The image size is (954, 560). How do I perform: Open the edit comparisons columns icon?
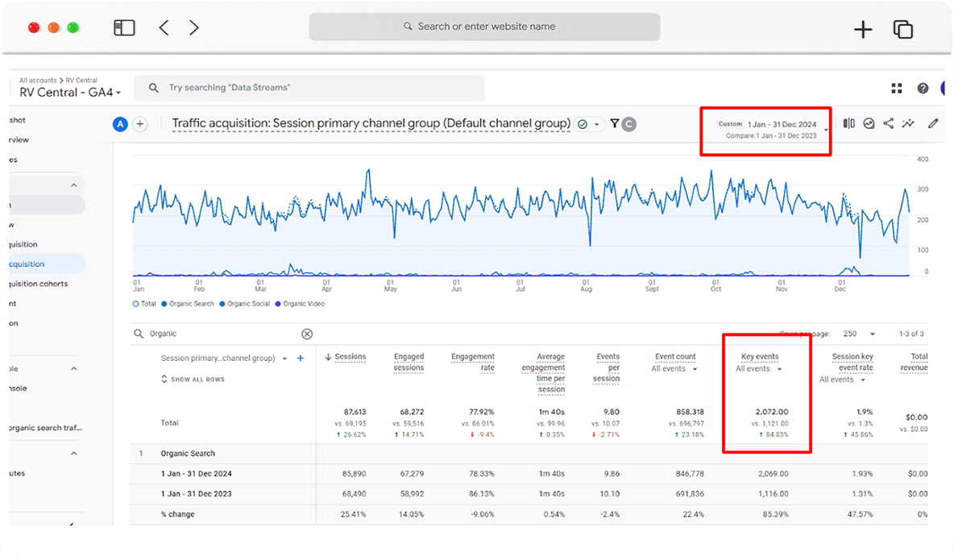[848, 123]
